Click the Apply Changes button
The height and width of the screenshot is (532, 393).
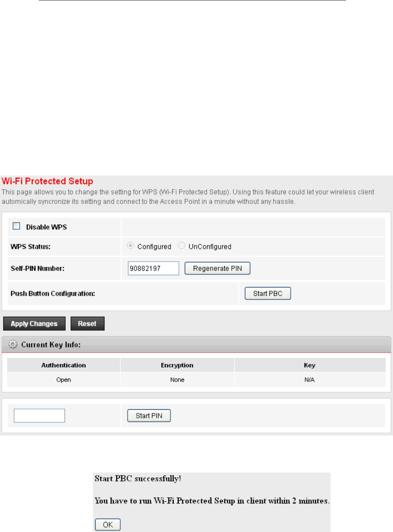[x=34, y=324]
